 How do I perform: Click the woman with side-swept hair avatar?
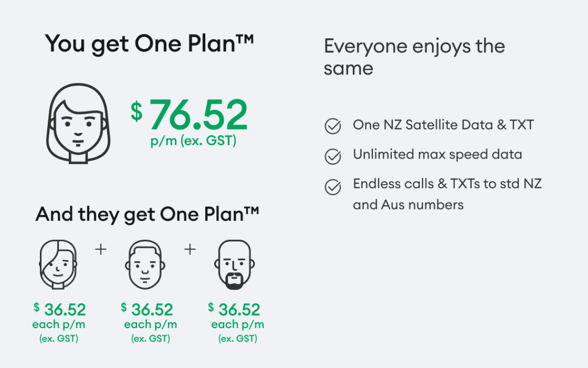(x=58, y=264)
